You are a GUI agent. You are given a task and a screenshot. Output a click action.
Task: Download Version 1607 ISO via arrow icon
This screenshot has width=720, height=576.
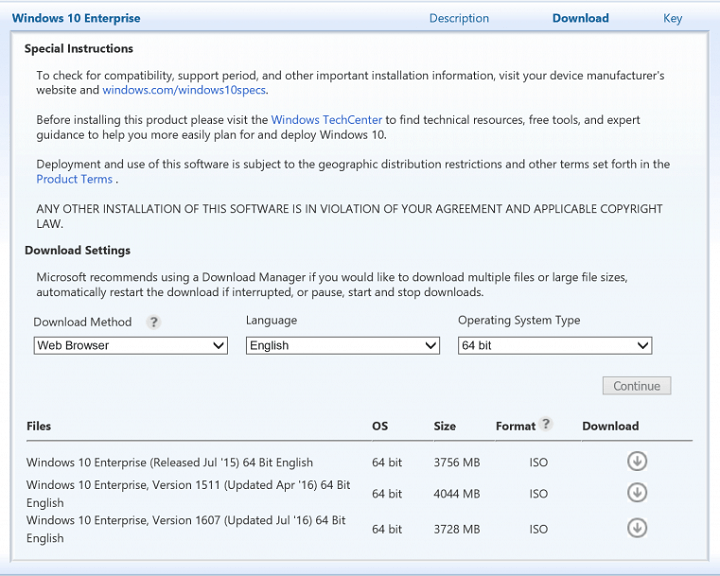[637, 528]
